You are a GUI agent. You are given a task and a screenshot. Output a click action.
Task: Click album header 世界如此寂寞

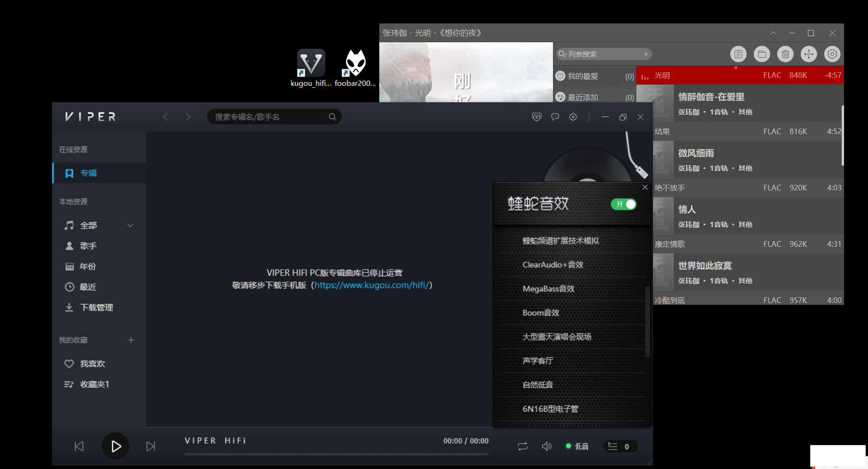(x=747, y=272)
